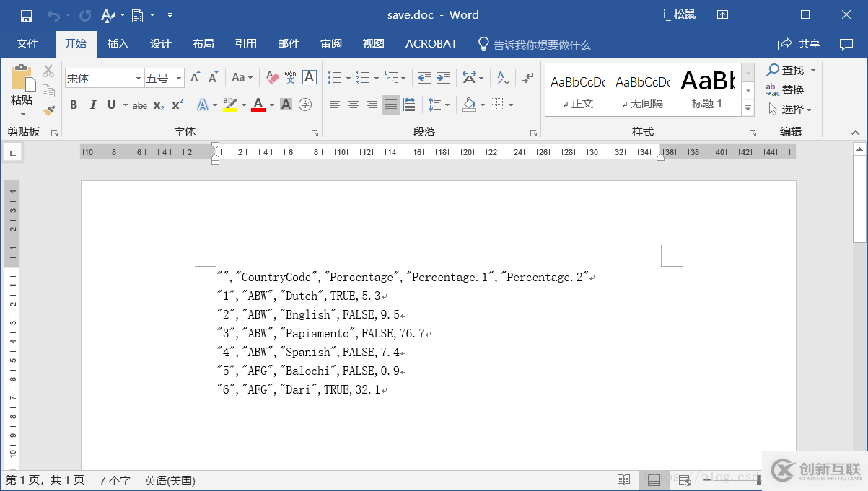This screenshot has width=868, height=491.
Task: Click the Format Painter brush icon
Action: (49, 110)
